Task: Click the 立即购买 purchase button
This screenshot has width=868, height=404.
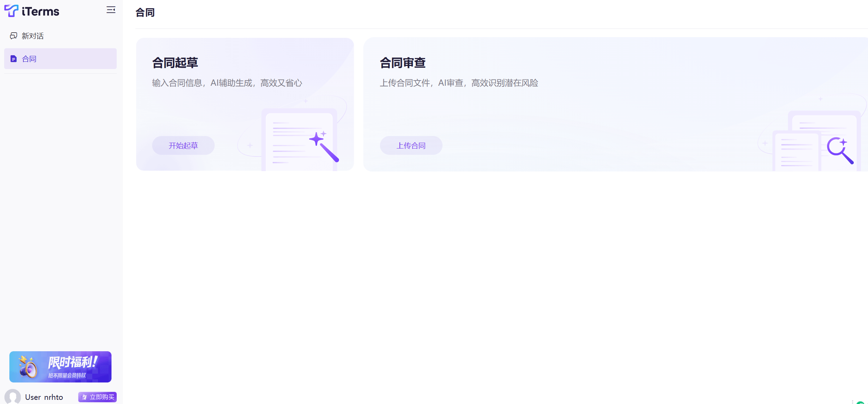Action: tap(97, 397)
